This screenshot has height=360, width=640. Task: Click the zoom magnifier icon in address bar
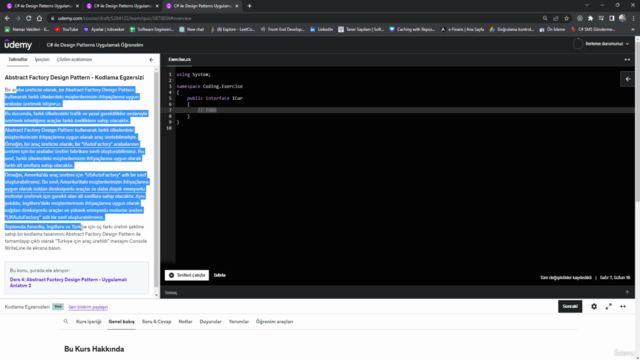coord(545,18)
